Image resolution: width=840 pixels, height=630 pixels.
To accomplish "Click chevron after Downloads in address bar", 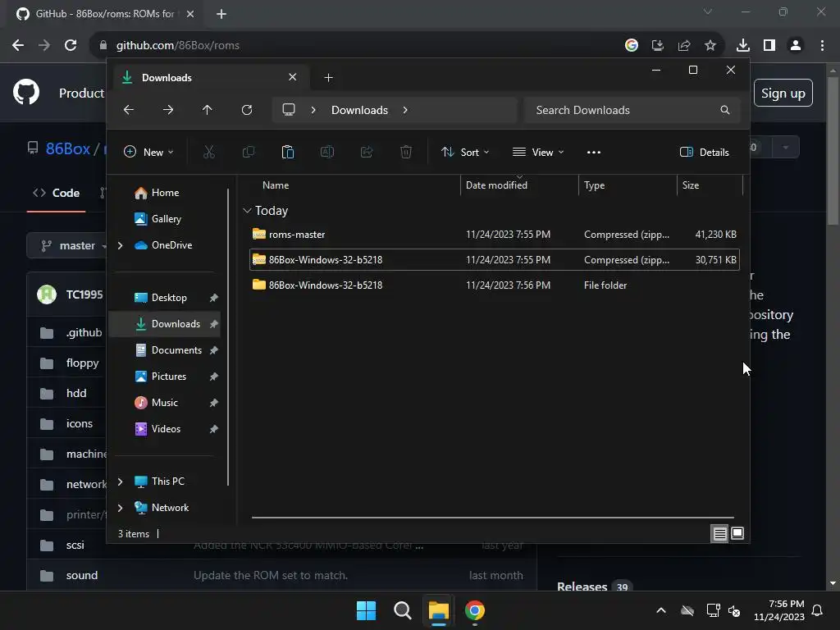I will tap(405, 110).
